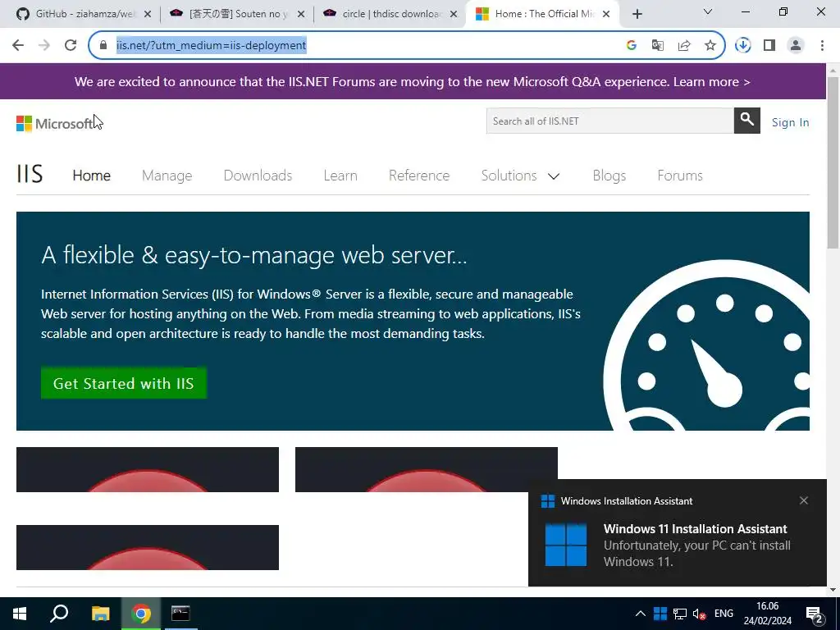This screenshot has height=630, width=840.
Task: Click the share page icon
Action: (x=684, y=46)
